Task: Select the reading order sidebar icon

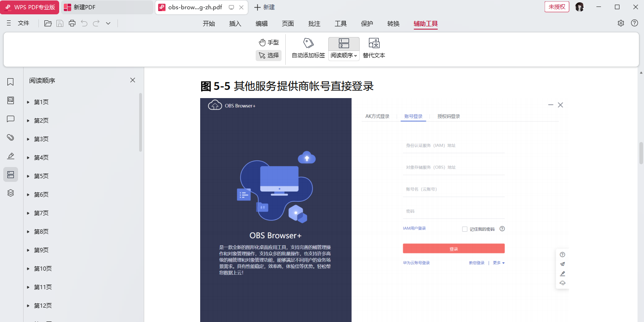Action: (x=11, y=174)
